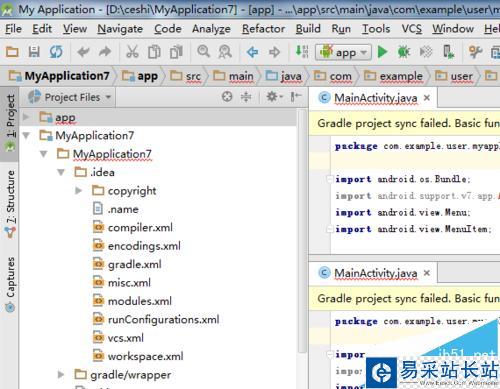The image size is (500, 389).
Task: Open the Window menu
Action: (x=453, y=29)
